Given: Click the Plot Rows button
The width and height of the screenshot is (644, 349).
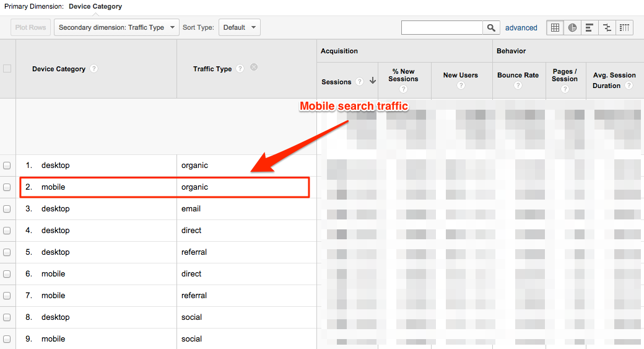Looking at the screenshot, I should click(x=31, y=27).
